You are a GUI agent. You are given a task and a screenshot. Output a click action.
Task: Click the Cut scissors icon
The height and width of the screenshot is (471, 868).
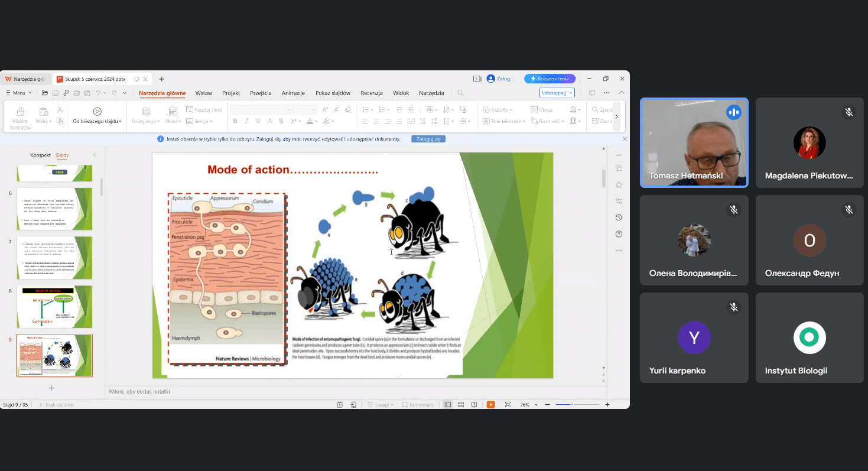pos(60,110)
